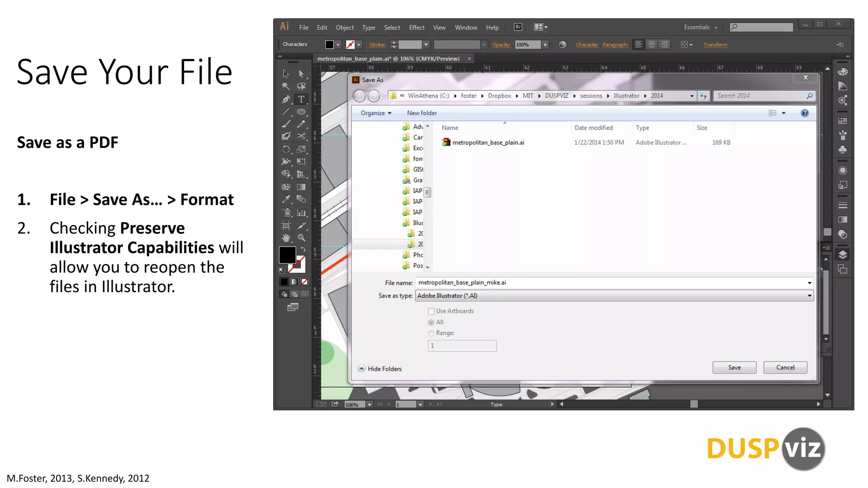Select the Type tool

301,99
